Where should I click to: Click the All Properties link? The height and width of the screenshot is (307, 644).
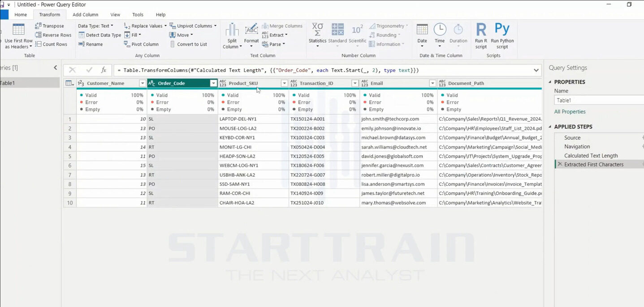[x=570, y=112]
